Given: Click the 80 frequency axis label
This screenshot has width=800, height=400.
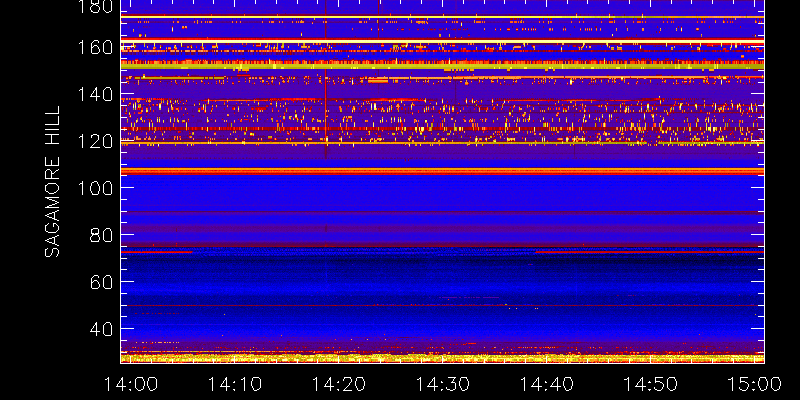Looking at the screenshot, I should click(101, 235).
